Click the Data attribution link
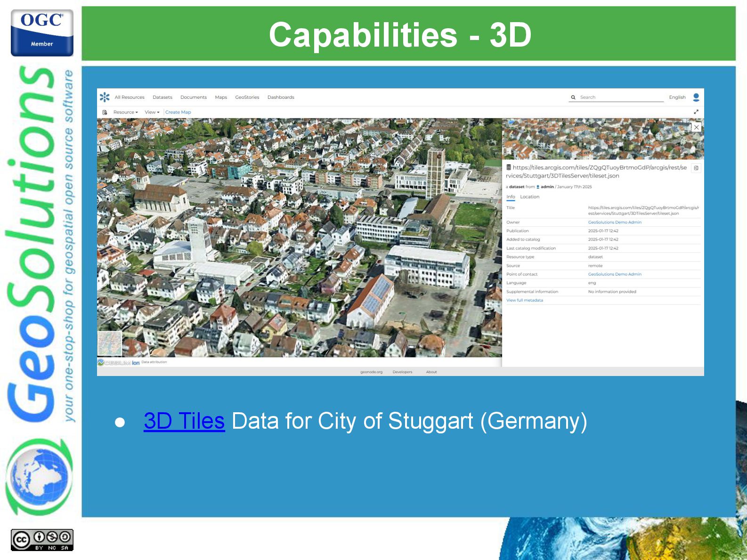This screenshot has height=560, width=747. pyautogui.click(x=154, y=362)
